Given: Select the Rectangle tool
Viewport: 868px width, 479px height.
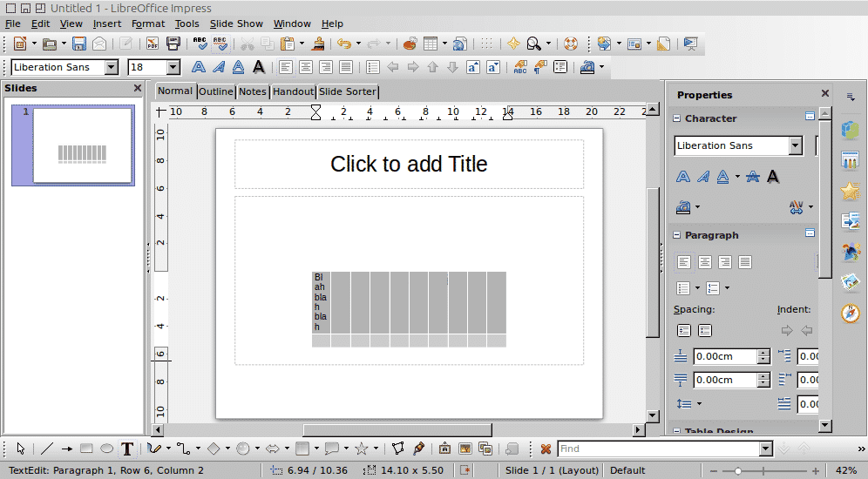Looking at the screenshot, I should pos(85,449).
